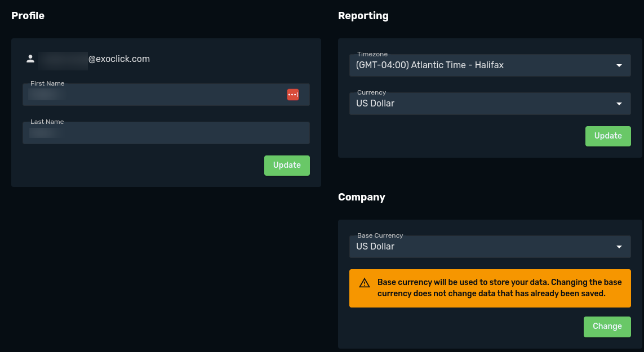Click the user avatar icon beside the email
This screenshot has width=644, height=352.
pyautogui.click(x=30, y=59)
